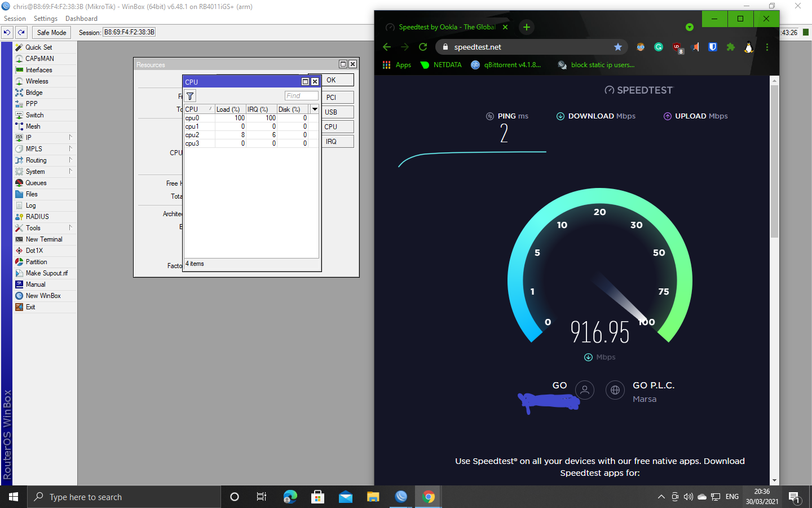Sort by the Disk (%) column

[x=292, y=110]
